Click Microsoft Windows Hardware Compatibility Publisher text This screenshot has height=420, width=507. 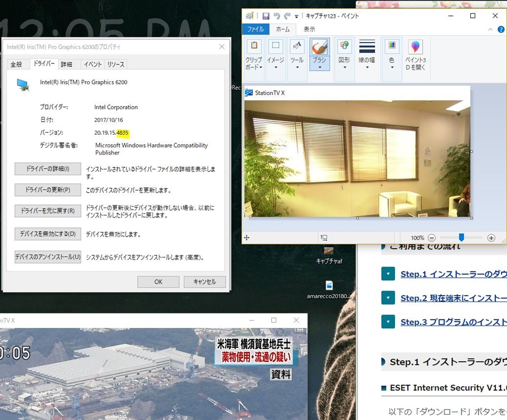[x=152, y=149]
